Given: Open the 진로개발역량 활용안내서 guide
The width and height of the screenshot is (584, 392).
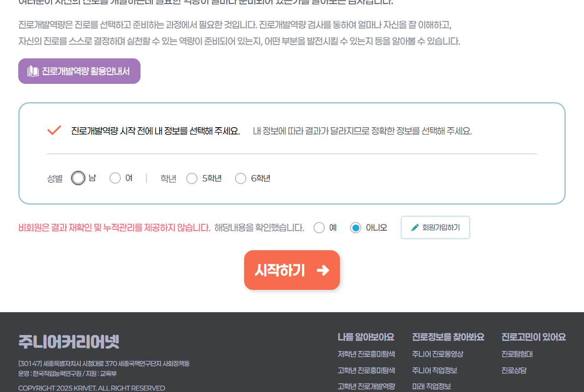Looking at the screenshot, I should pyautogui.click(x=79, y=71).
